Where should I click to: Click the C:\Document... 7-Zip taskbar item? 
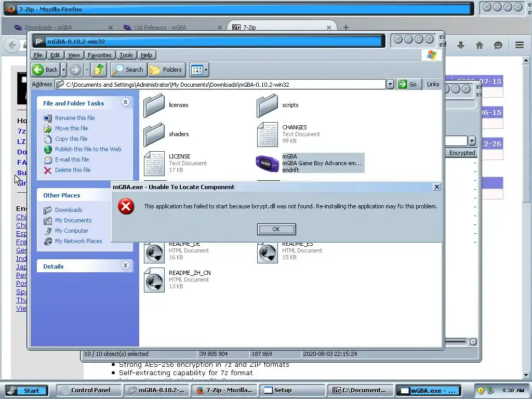[x=360, y=390]
